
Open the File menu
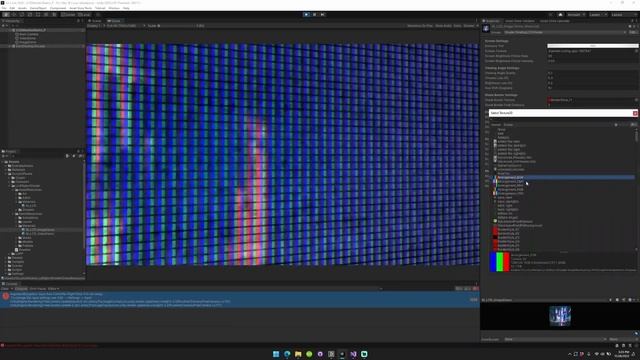click(x=4, y=8)
